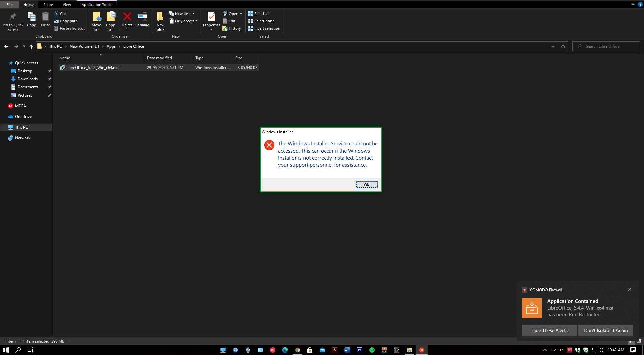
Task: Go back using the back arrow
Action: pyautogui.click(x=6, y=46)
